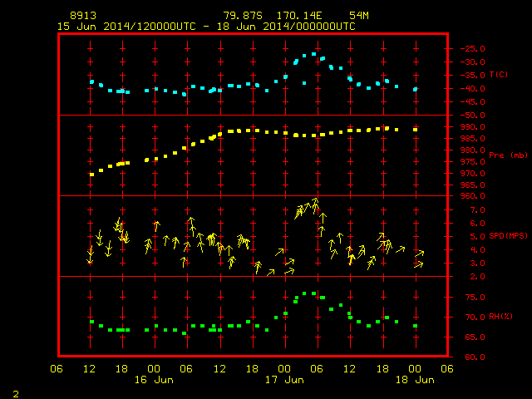Click the 60.0 humidity tick label
Screen dimensions: 532x399
click(475, 357)
